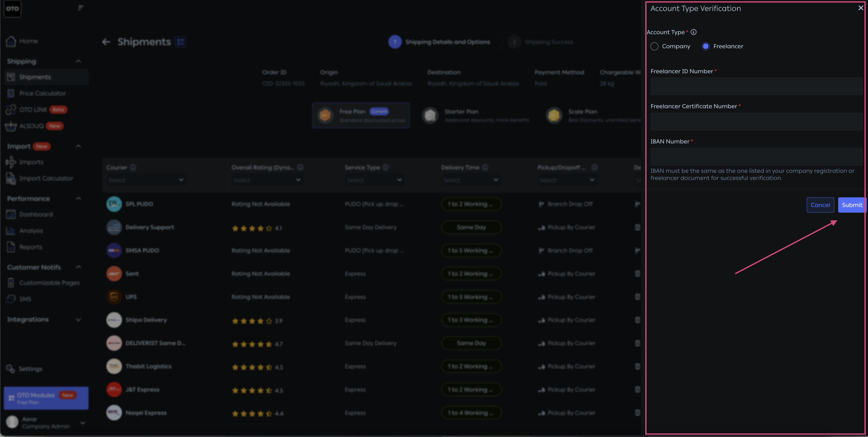This screenshot has width=868, height=437.
Task: Open the Dashboard sidebar item
Action: click(x=36, y=214)
